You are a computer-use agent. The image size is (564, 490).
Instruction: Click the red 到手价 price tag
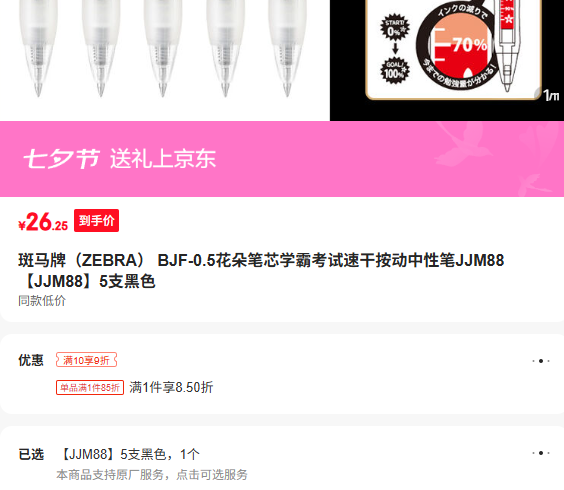coord(96,221)
